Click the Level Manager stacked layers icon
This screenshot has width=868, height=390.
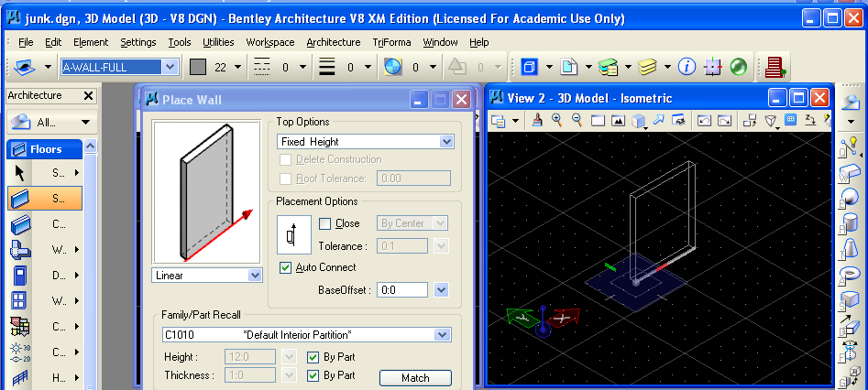608,67
